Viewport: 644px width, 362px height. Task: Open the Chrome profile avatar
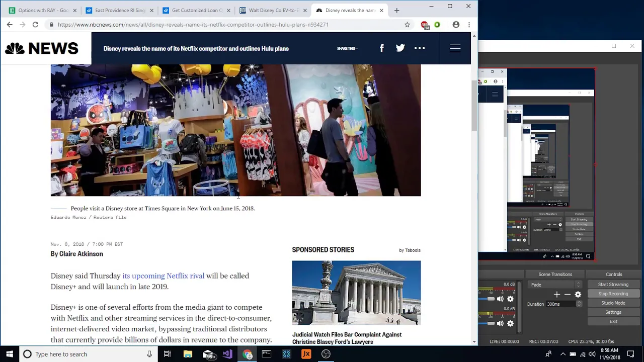(456, 24)
